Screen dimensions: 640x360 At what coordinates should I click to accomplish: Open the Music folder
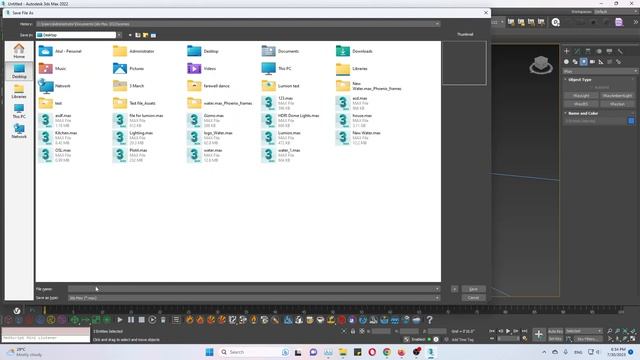(52, 68)
